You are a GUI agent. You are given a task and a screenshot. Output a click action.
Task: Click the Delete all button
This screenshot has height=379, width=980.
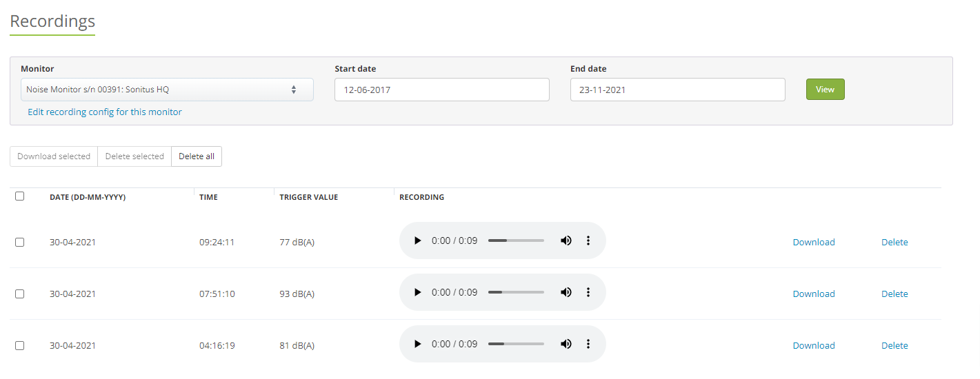197,156
